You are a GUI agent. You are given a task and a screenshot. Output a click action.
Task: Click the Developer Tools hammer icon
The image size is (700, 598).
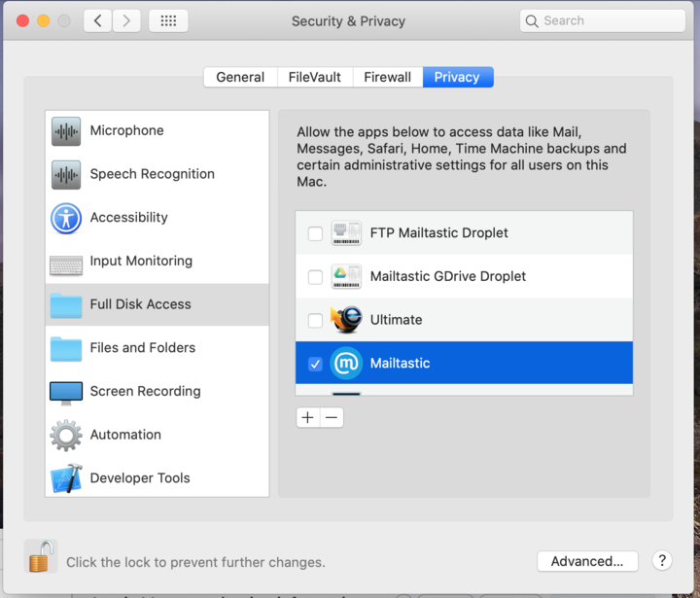click(x=66, y=478)
